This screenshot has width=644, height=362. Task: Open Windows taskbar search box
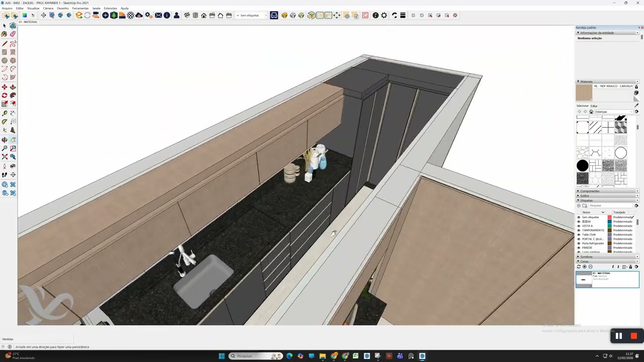(256, 356)
